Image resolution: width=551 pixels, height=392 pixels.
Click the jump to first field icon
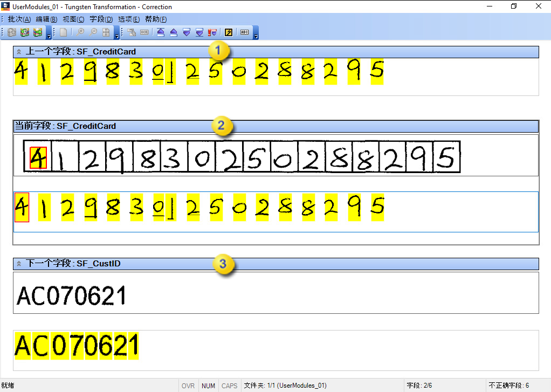pyautogui.click(x=161, y=32)
